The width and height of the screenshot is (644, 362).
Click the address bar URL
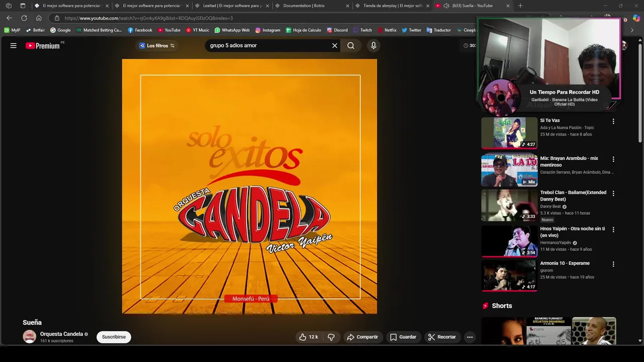148,18
